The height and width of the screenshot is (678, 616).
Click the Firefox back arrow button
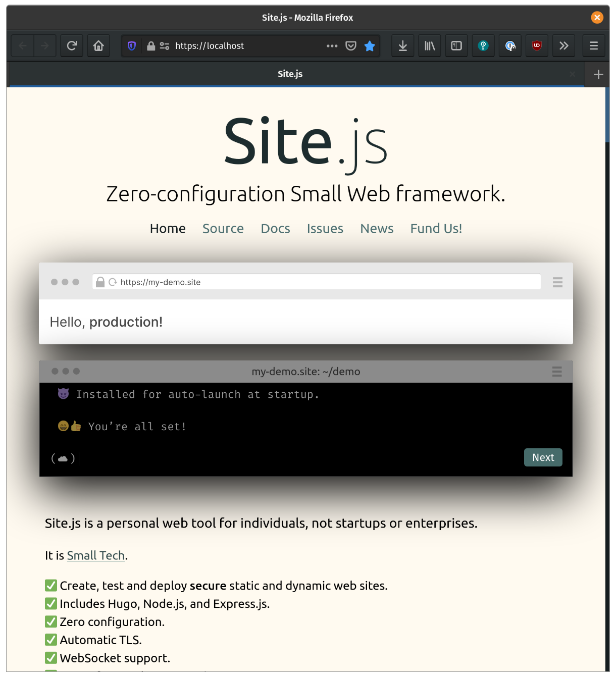click(23, 46)
